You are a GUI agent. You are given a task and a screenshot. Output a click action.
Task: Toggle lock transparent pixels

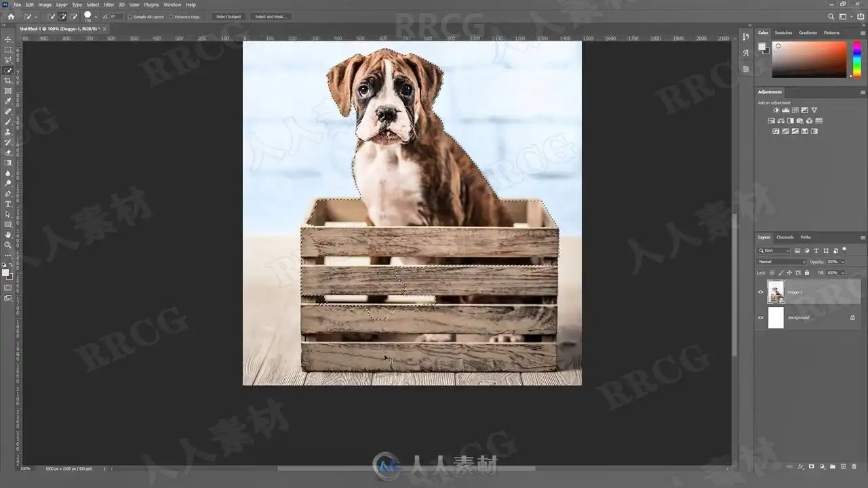[772, 272]
